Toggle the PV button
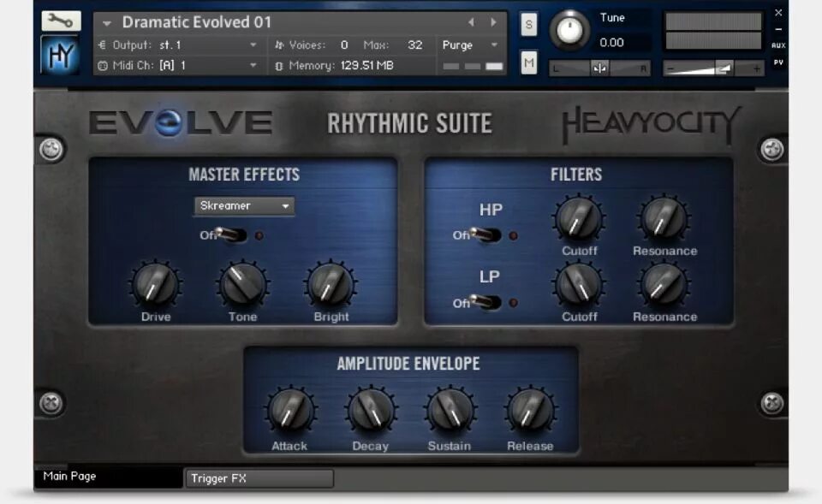This screenshot has height=504, width=822. click(x=778, y=62)
